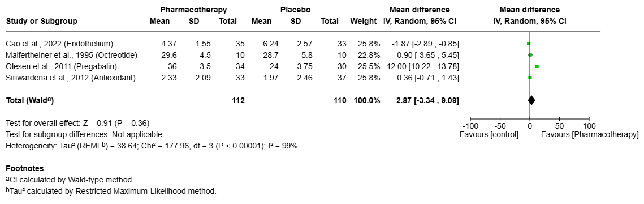The width and height of the screenshot is (644, 204).
Task: Click the Total (Wald) row label
Action: click(x=30, y=100)
